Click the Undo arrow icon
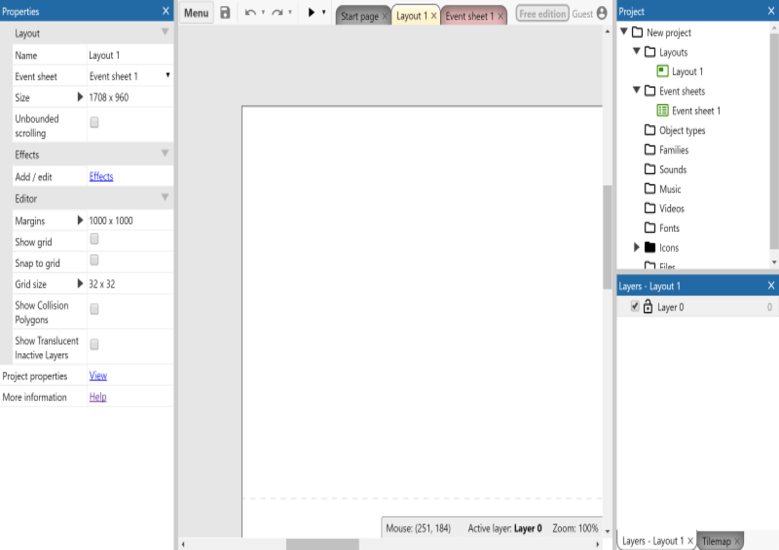This screenshot has height=550, width=779. coord(250,13)
